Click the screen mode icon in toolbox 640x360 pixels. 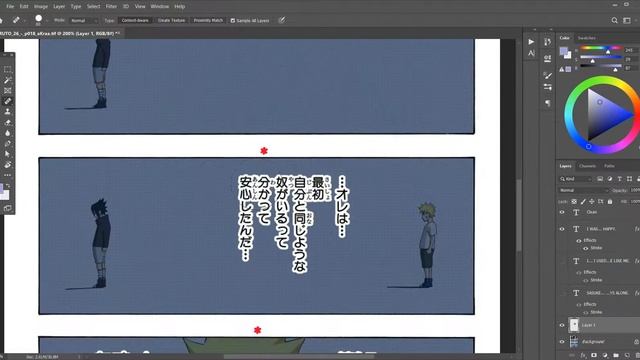pos(7,208)
